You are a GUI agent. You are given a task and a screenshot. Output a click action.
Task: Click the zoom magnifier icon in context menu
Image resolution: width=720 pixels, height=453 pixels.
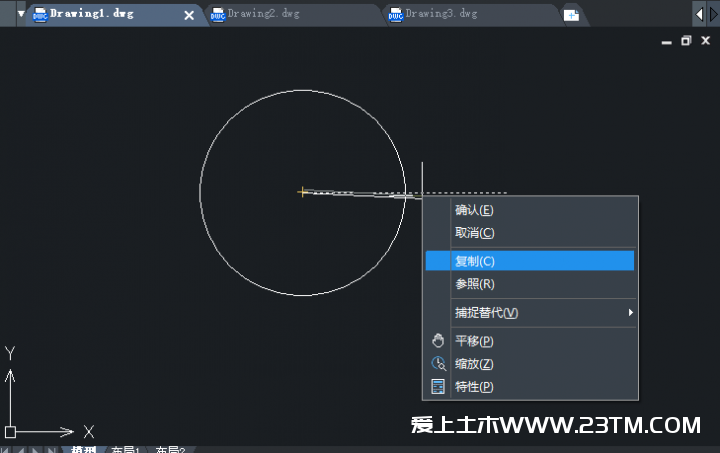point(437,364)
